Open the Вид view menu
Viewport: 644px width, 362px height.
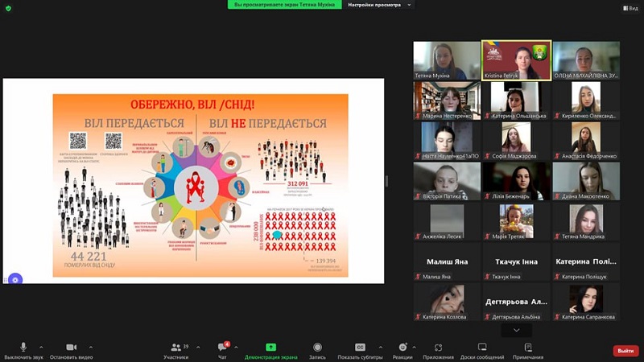(629, 7)
